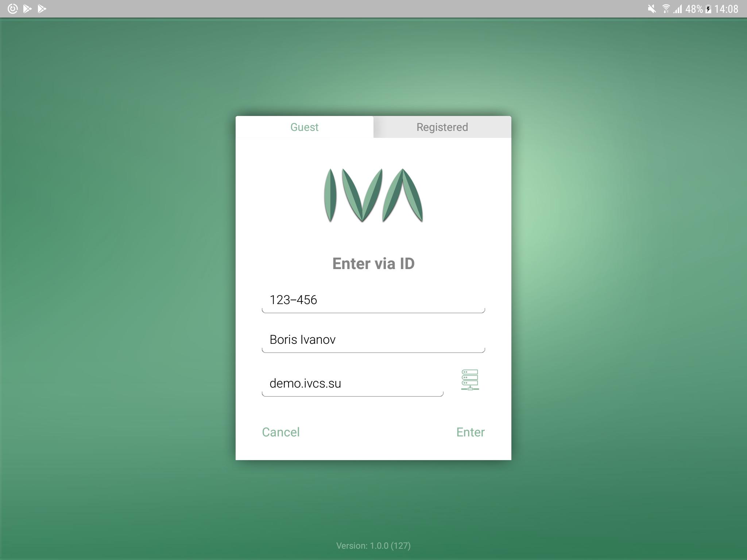
Task: Tap the Wi-Fi status icon
Action: 666,9
